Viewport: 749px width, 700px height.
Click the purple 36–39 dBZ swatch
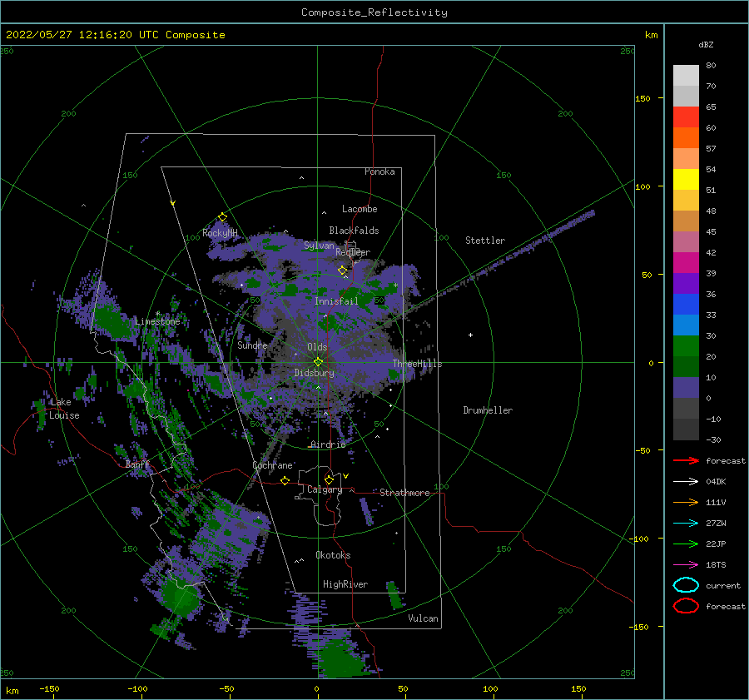pyautogui.click(x=686, y=283)
